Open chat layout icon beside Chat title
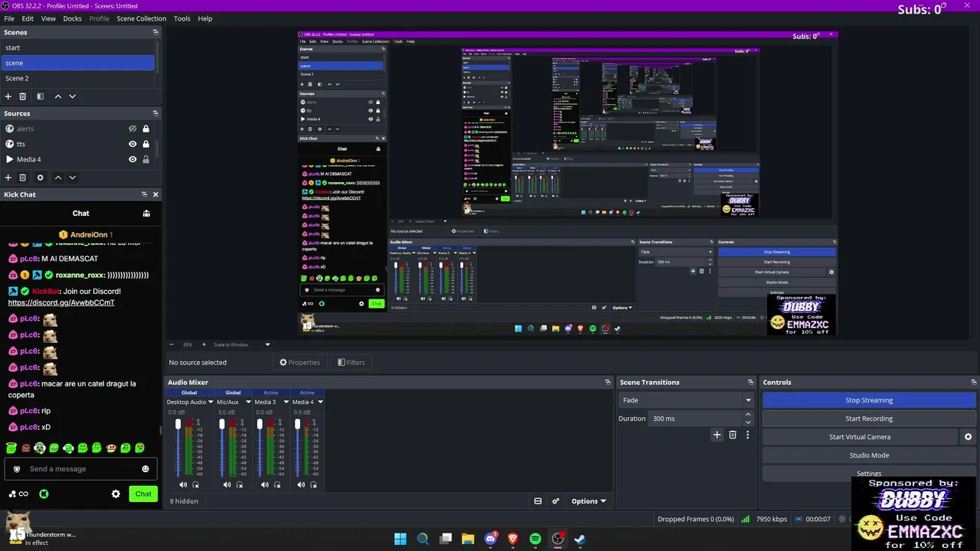The height and width of the screenshot is (551, 980). [145, 214]
